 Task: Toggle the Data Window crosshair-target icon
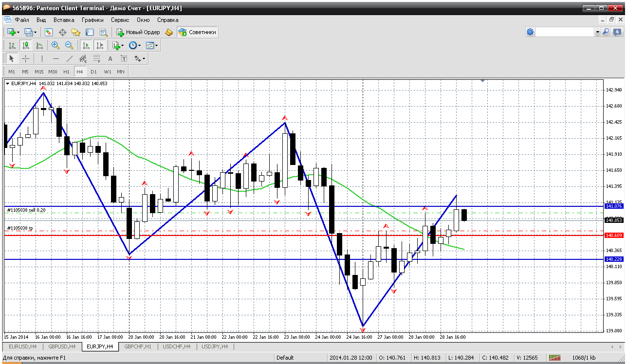62,32
